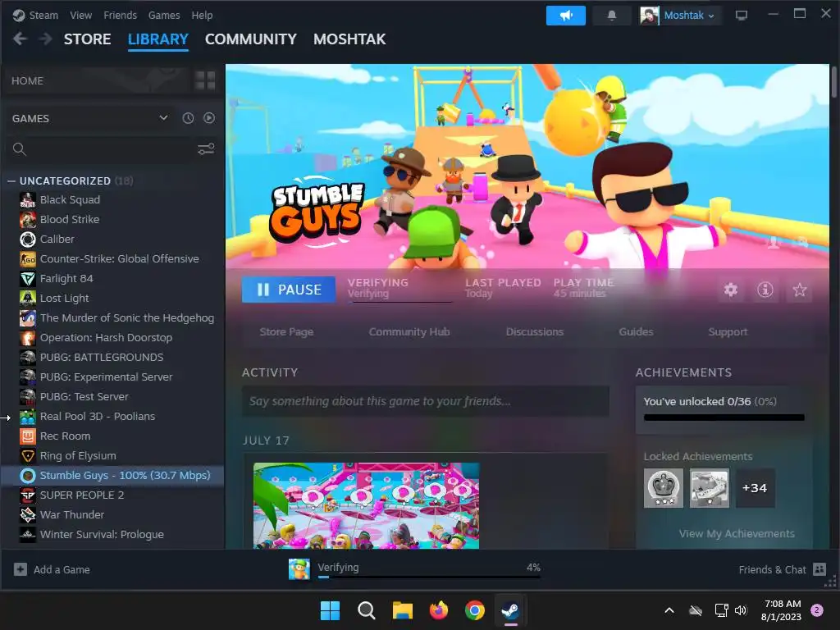This screenshot has width=840, height=630.
Task: Open the COMMUNITY tab
Action: [x=251, y=39]
